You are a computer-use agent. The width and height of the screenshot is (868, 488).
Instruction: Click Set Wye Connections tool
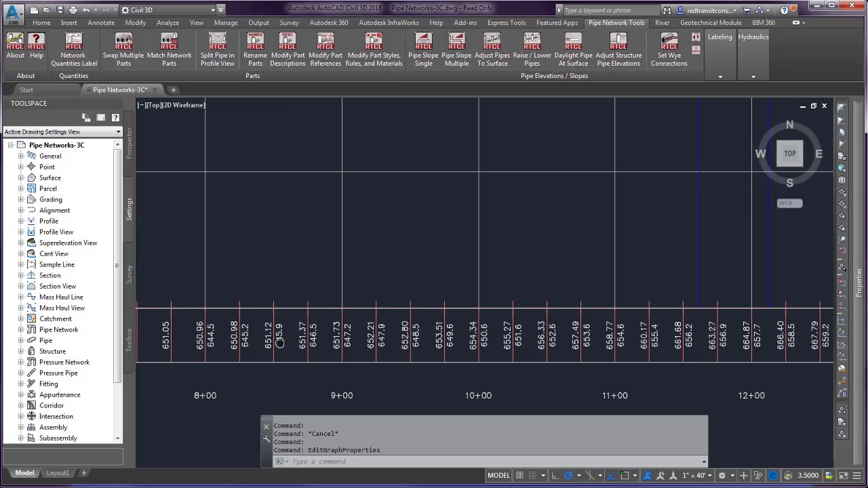669,50
